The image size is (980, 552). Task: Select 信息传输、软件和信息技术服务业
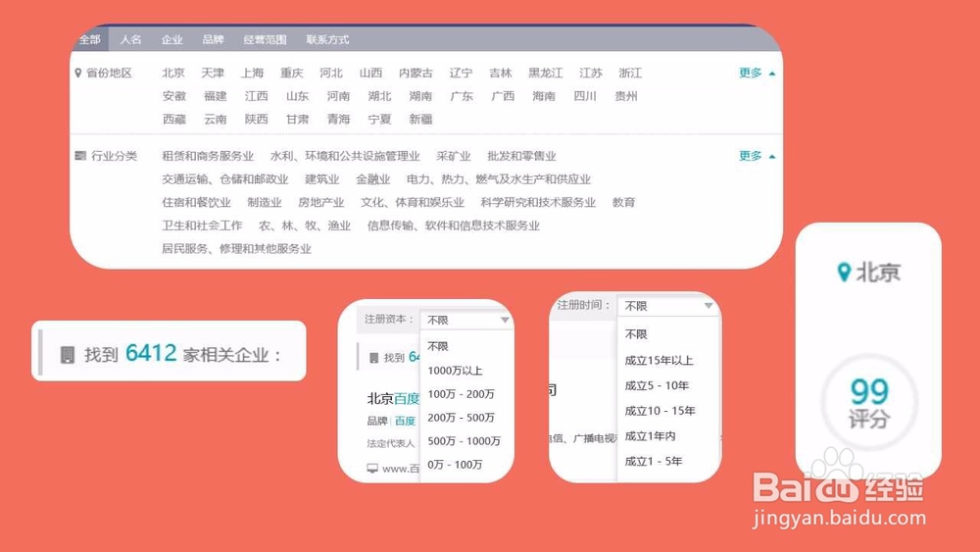coord(453,226)
